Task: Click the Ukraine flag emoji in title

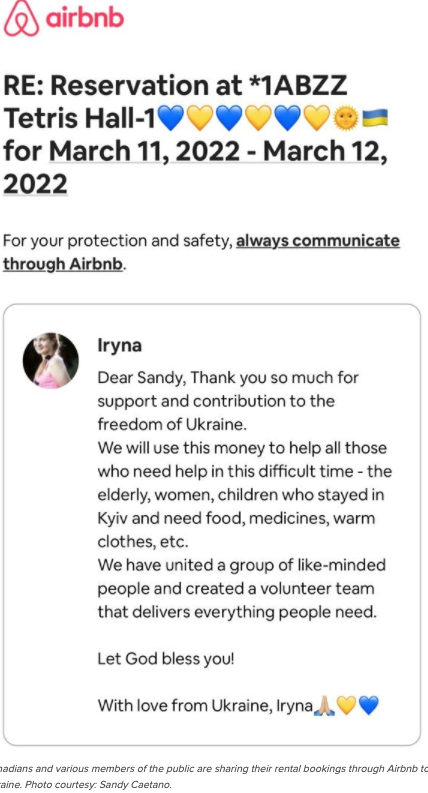Action: tap(375, 118)
